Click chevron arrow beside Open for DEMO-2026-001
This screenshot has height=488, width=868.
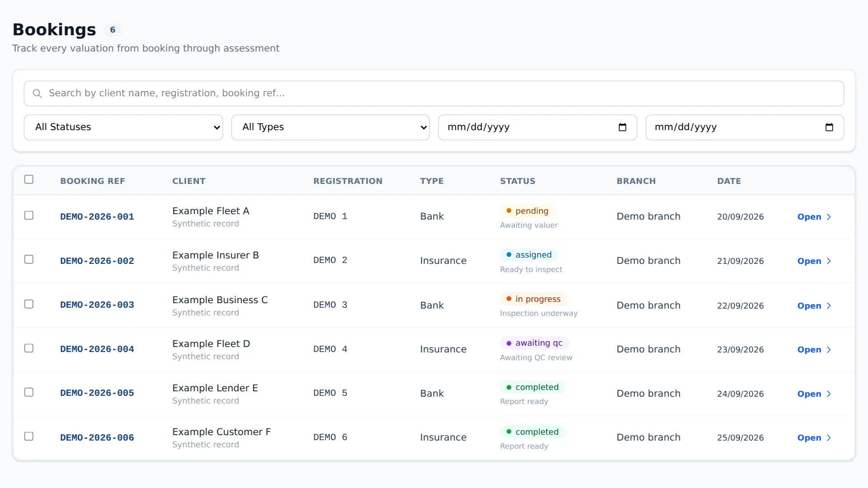tap(829, 217)
